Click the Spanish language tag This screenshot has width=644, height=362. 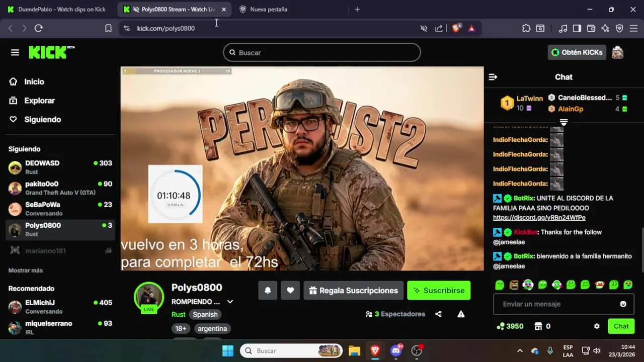click(x=205, y=314)
